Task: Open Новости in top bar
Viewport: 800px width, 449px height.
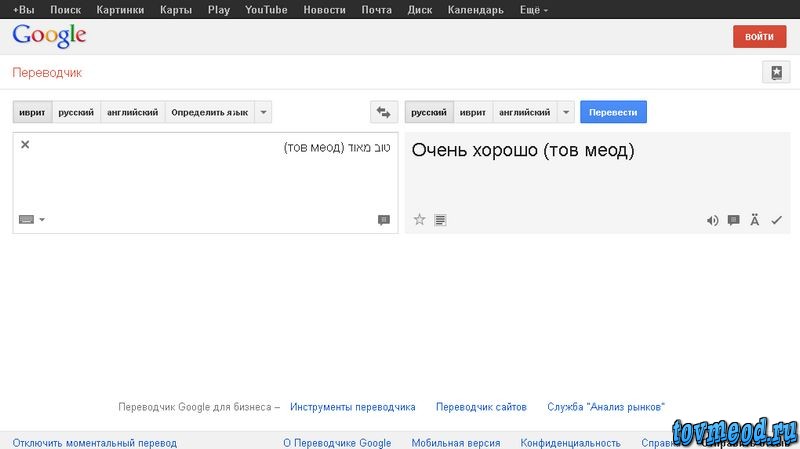Action: (324, 10)
